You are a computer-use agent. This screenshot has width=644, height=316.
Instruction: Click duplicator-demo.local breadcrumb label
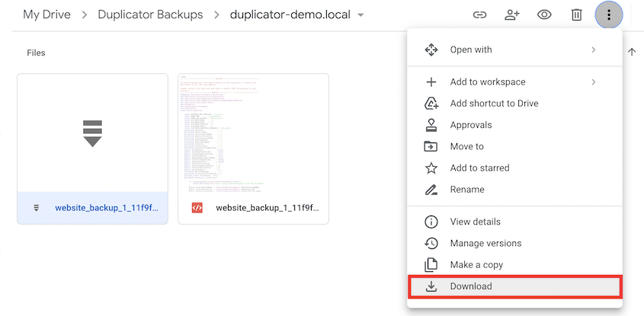(290, 14)
